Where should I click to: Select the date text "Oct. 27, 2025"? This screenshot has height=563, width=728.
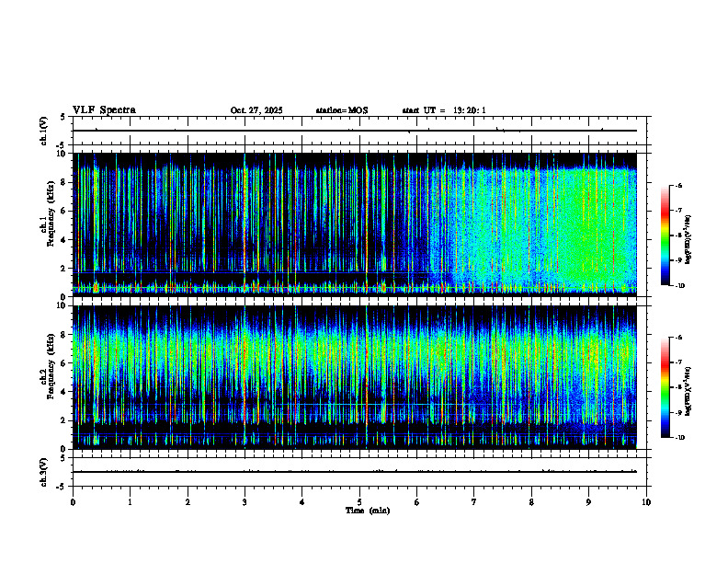pos(256,110)
